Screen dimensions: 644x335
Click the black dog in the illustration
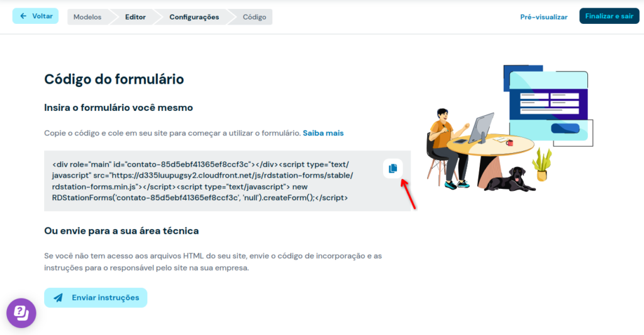coord(511,179)
